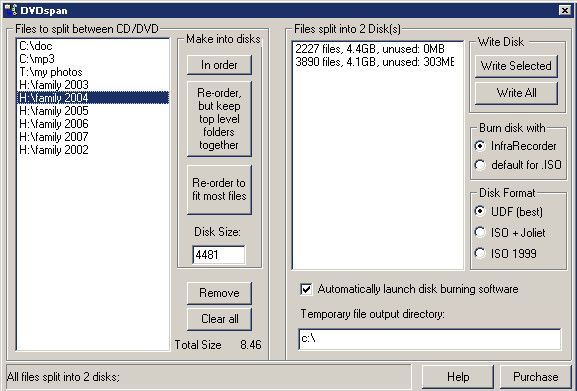The height and width of the screenshot is (391, 577).
Task: Click Re-order to fit most files
Action: (x=219, y=189)
